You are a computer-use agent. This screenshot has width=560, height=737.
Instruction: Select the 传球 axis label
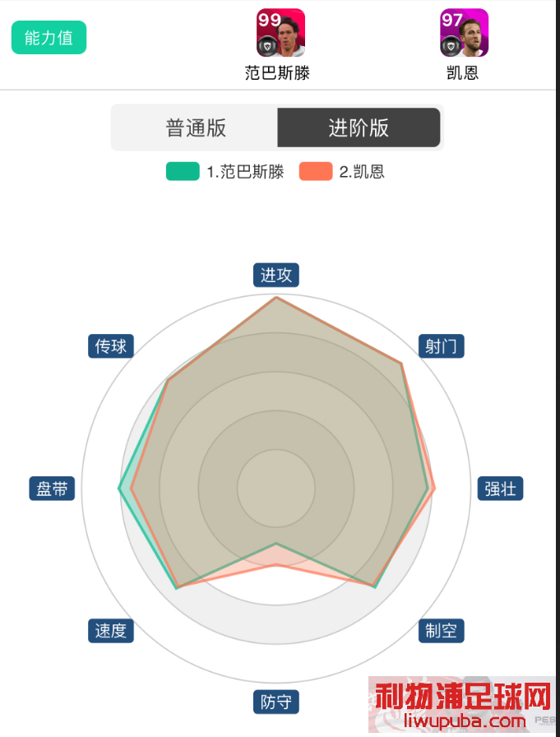111,346
